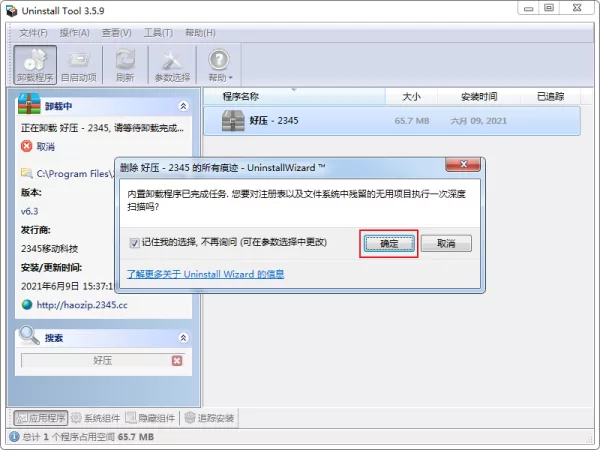The width and height of the screenshot is (600, 450).
Task: Click the 六月 09, 2021 date cell
Action: 479,121
